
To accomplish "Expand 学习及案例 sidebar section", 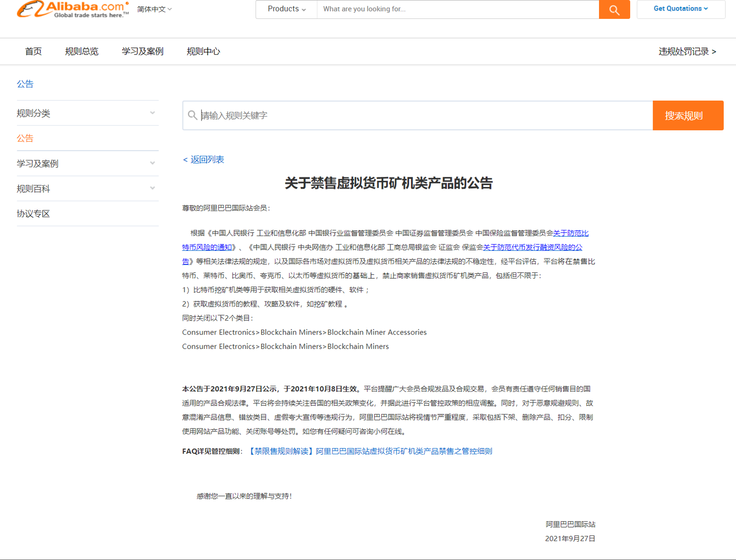I will click(87, 164).
